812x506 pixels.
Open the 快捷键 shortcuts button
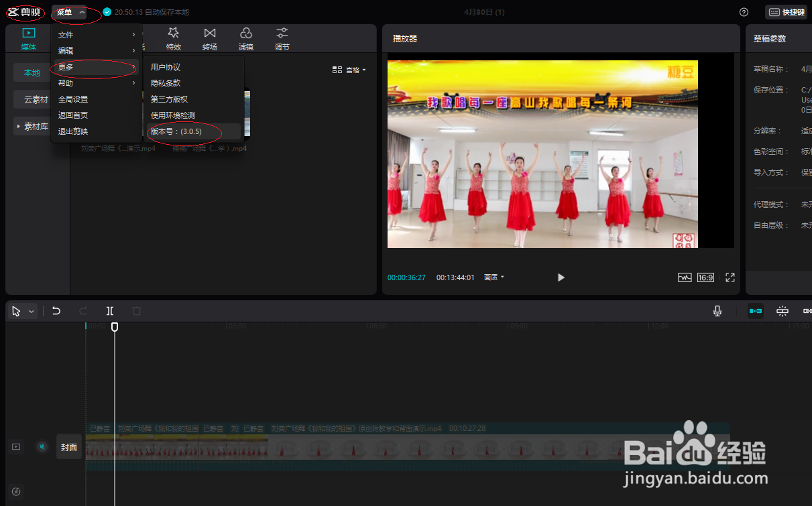pyautogui.click(x=786, y=12)
